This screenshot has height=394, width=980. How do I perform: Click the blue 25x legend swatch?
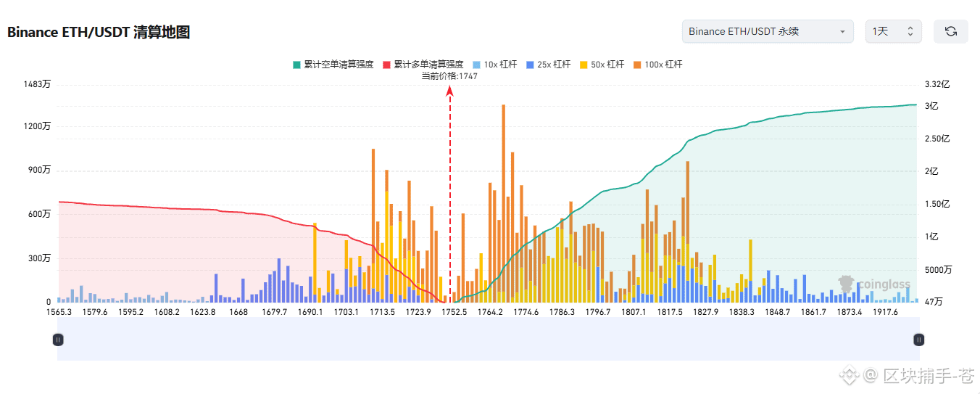pyautogui.click(x=530, y=65)
